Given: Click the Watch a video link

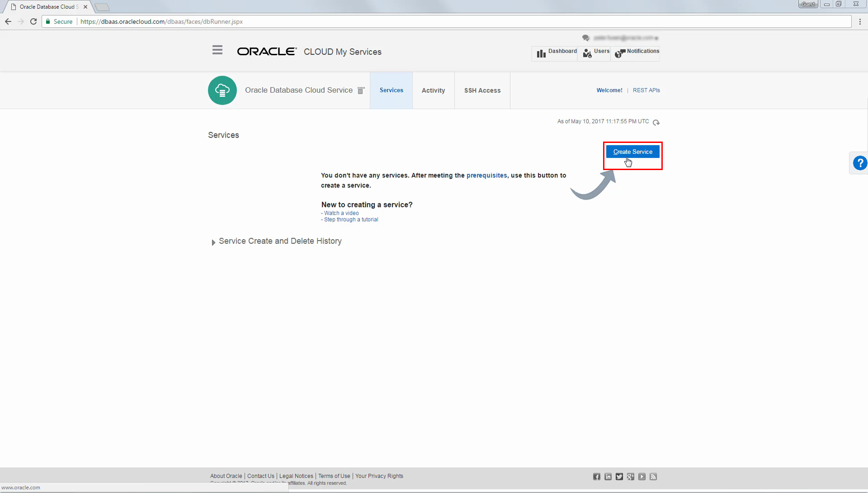Looking at the screenshot, I should (341, 213).
